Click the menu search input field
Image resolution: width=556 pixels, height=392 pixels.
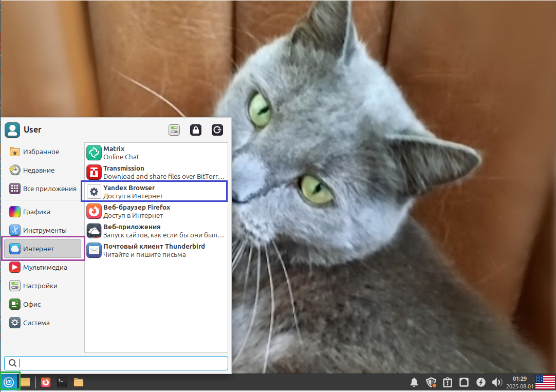pyautogui.click(x=118, y=363)
